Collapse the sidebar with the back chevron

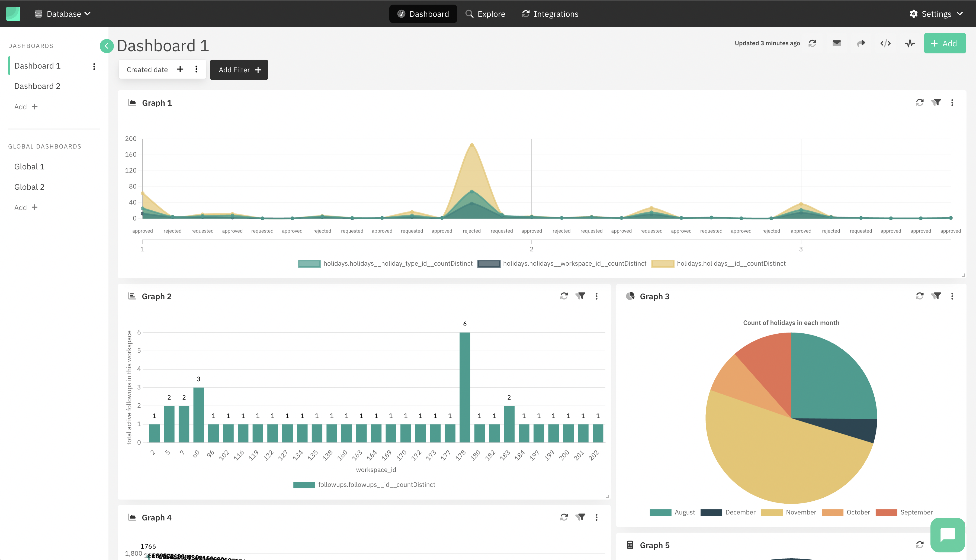[x=107, y=46]
